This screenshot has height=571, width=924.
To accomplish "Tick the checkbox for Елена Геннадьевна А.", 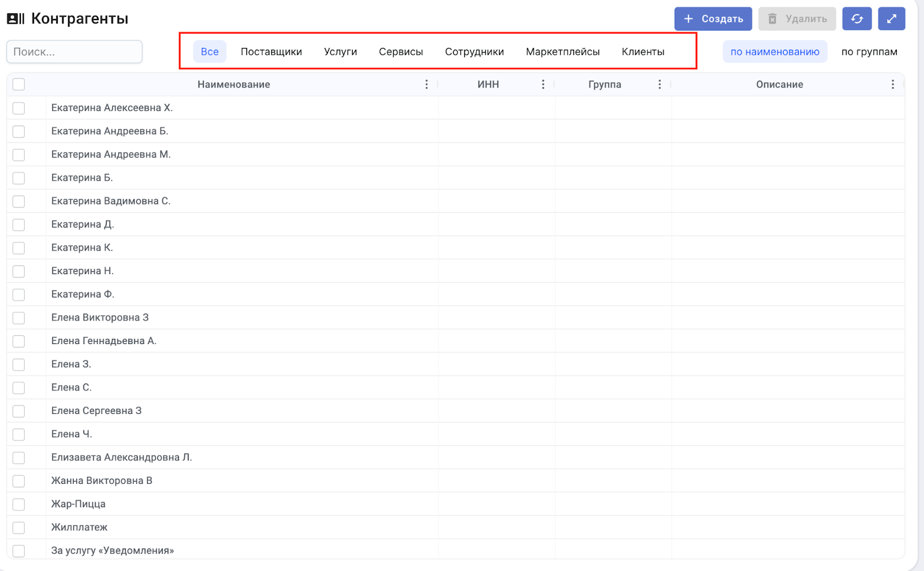I will pos(19,341).
